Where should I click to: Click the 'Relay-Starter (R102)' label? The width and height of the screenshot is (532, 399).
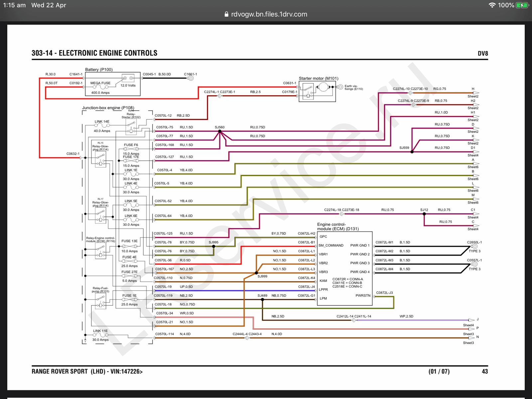point(131,116)
